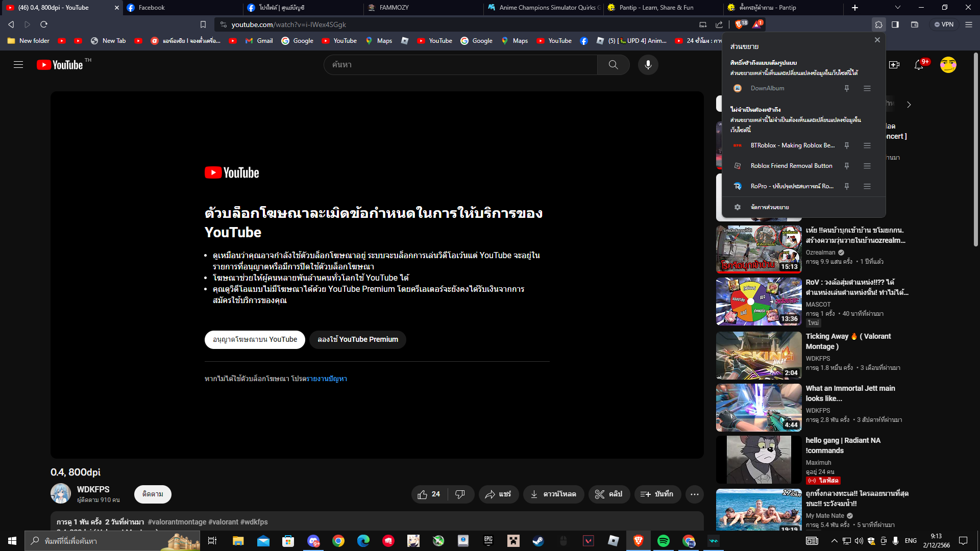Dislike the video with thumbs down
980x551 pixels.
tap(460, 494)
